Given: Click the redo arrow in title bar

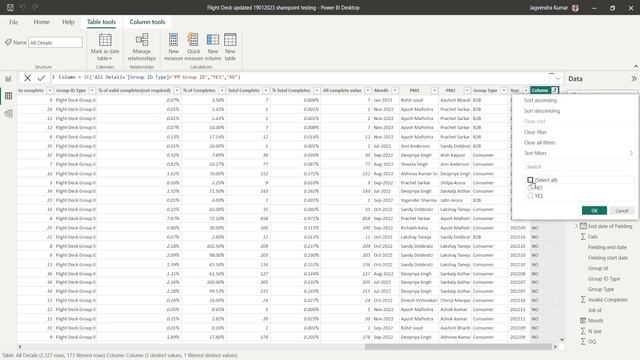Looking at the screenshot, I should pos(35,7).
